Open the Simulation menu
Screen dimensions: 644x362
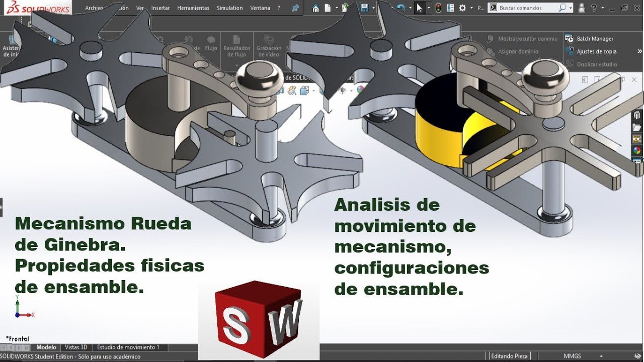(x=229, y=8)
